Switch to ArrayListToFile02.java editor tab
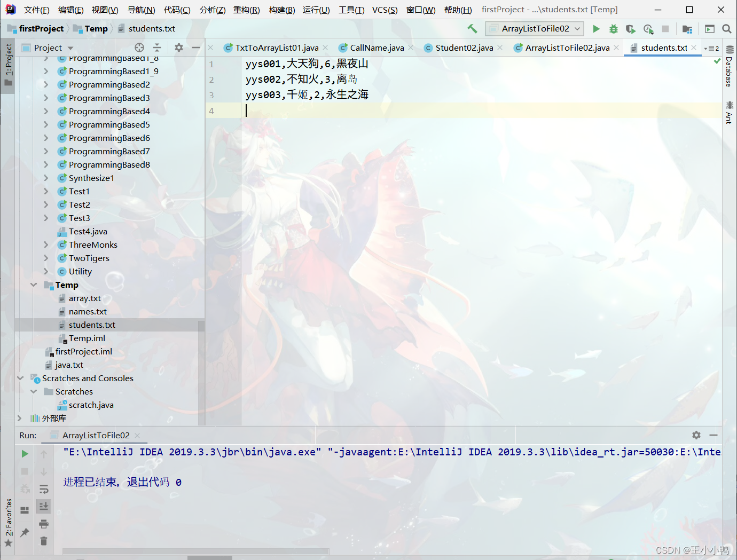Screen dimensions: 737x560 click(x=567, y=48)
